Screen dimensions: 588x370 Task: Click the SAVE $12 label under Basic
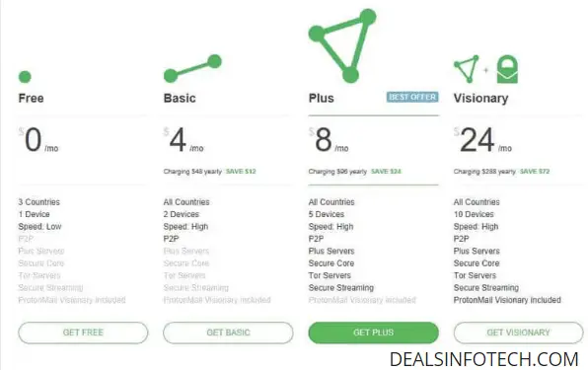pos(241,172)
